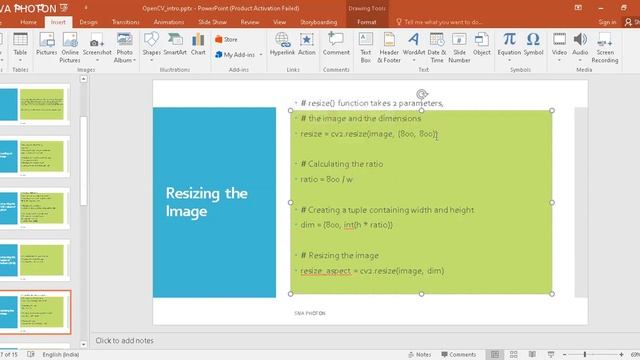Expand the Video dropdown arrow
This screenshot has height=360, width=640.
[x=559, y=60]
